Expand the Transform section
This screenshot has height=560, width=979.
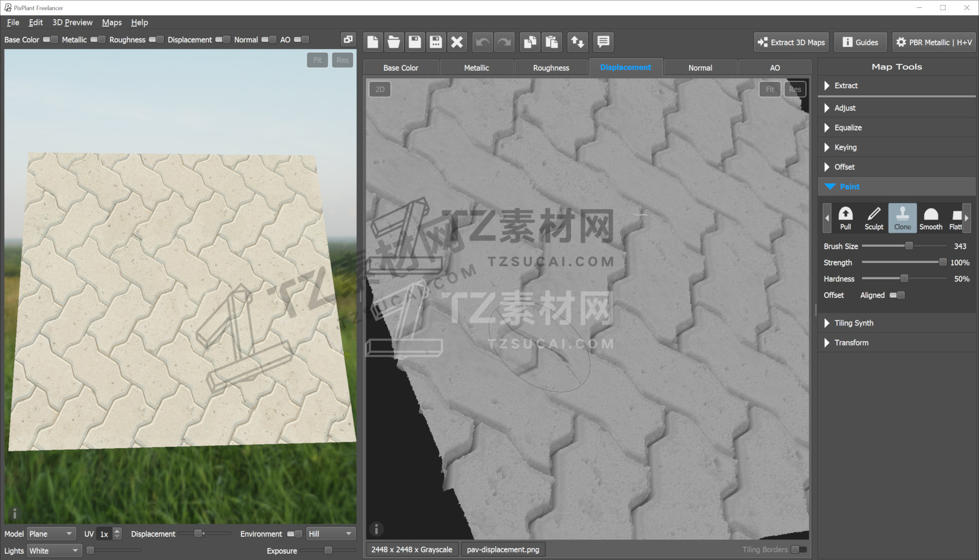point(897,343)
